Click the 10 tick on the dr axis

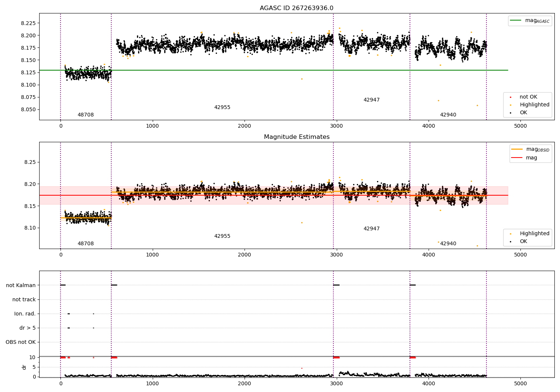(x=32, y=357)
